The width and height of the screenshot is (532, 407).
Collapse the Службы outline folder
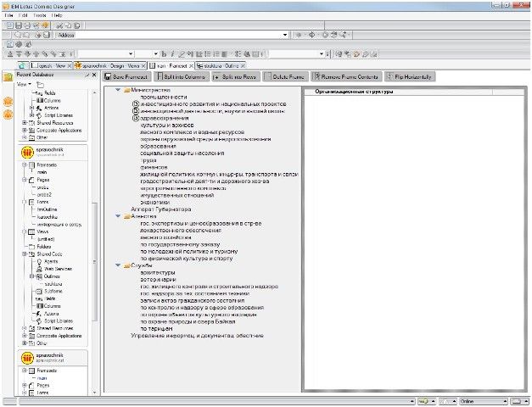pos(116,265)
